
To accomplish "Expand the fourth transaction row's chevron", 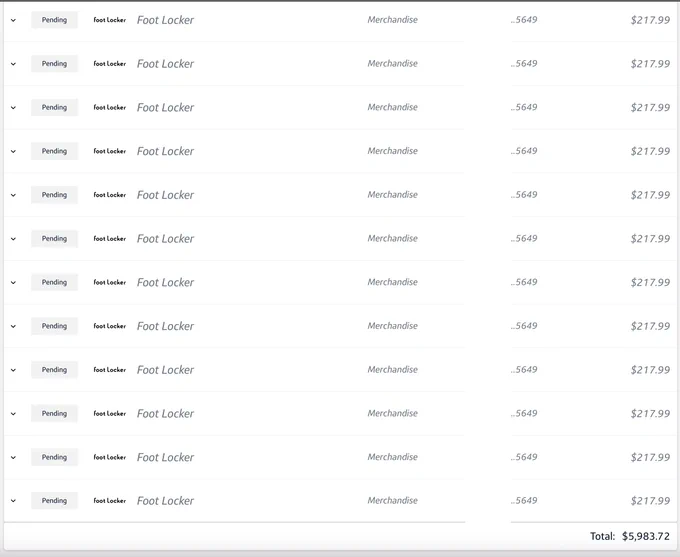I will click(x=13, y=151).
